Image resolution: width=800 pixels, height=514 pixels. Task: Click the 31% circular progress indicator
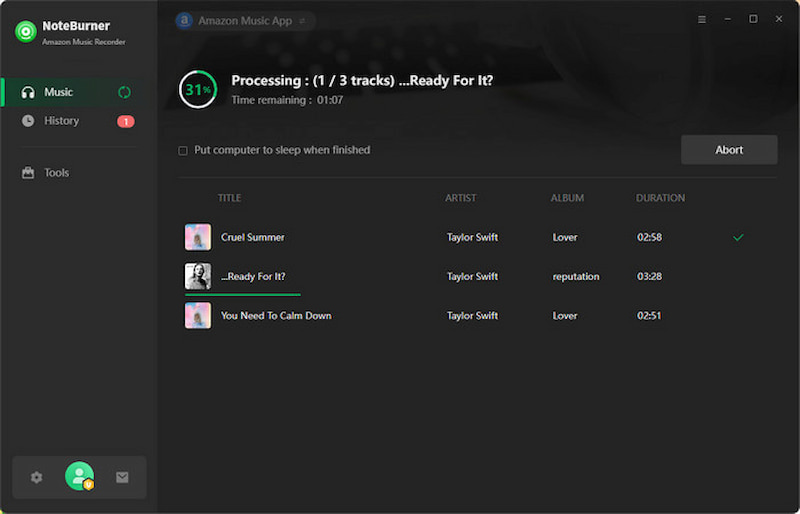[198, 89]
